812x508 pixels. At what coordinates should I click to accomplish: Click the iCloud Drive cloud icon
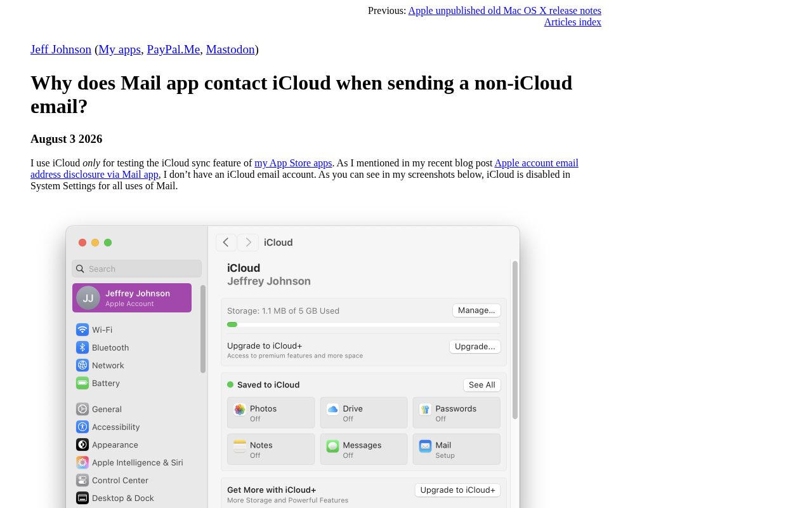tap(332, 410)
